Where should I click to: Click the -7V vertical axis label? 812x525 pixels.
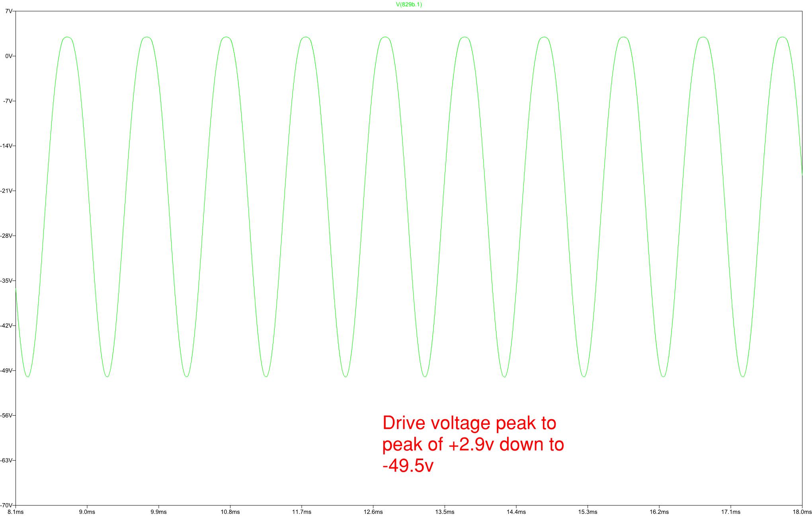(x=8, y=101)
